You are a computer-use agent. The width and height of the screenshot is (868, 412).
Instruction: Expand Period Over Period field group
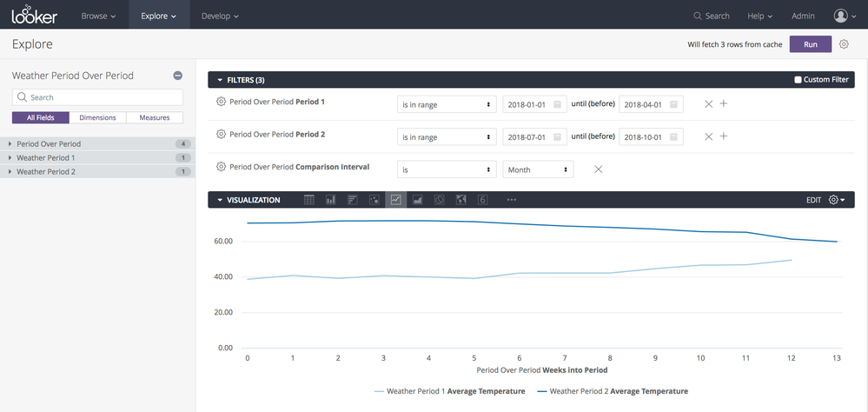tap(97, 144)
